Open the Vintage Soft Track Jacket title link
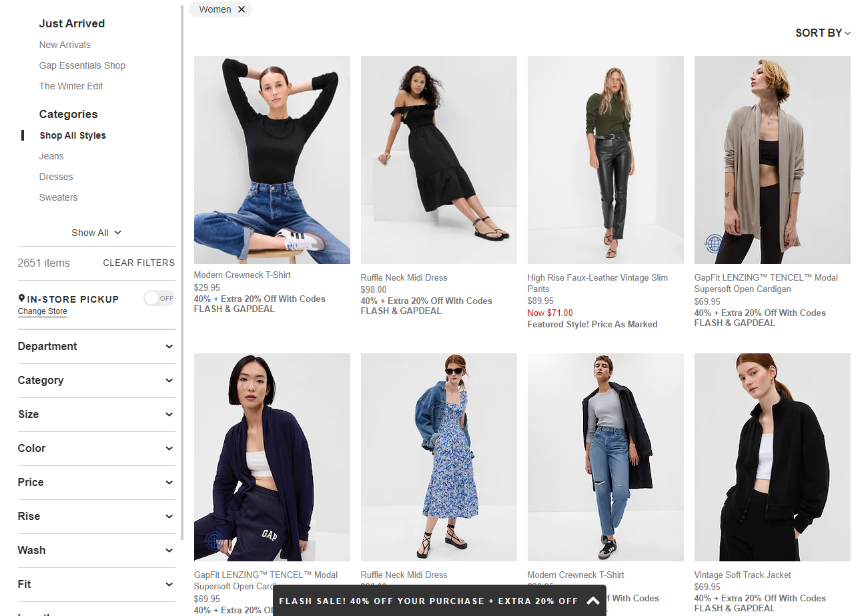Viewport: 858px width, 616px height. point(743,575)
